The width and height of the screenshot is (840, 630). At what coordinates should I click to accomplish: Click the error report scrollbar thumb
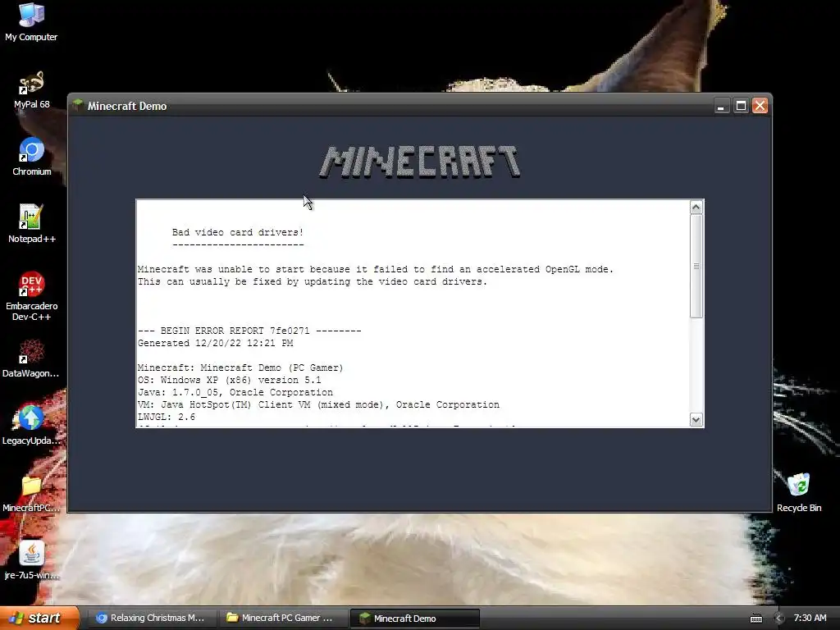[696, 267]
